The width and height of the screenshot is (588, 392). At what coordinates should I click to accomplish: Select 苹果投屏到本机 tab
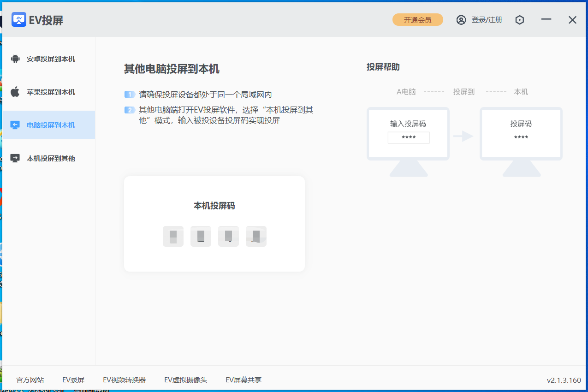pyautogui.click(x=48, y=92)
